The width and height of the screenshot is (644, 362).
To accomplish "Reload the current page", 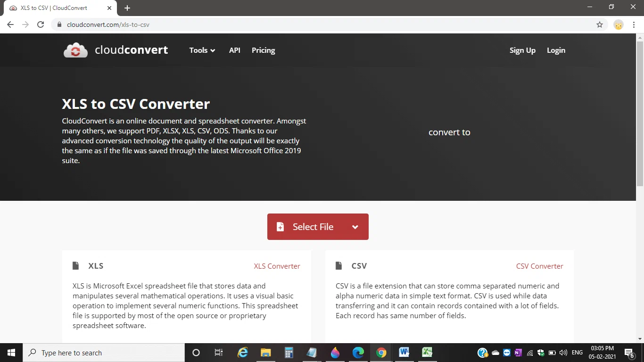I will point(41,25).
